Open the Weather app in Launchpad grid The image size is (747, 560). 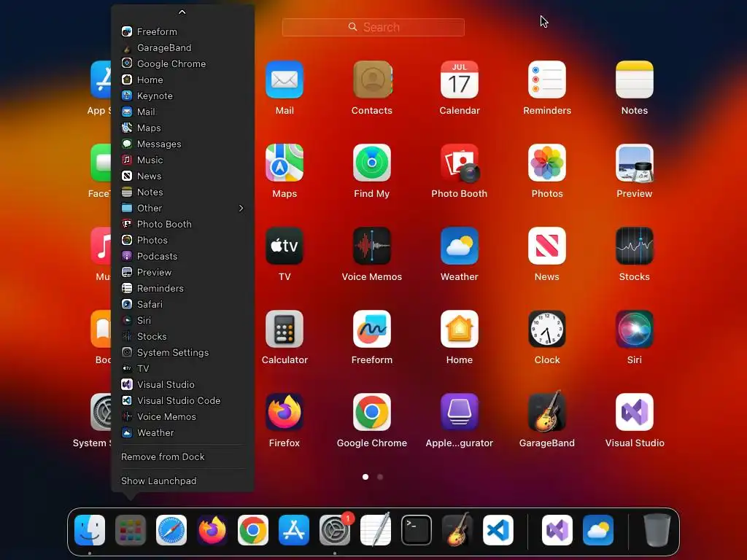(460, 246)
